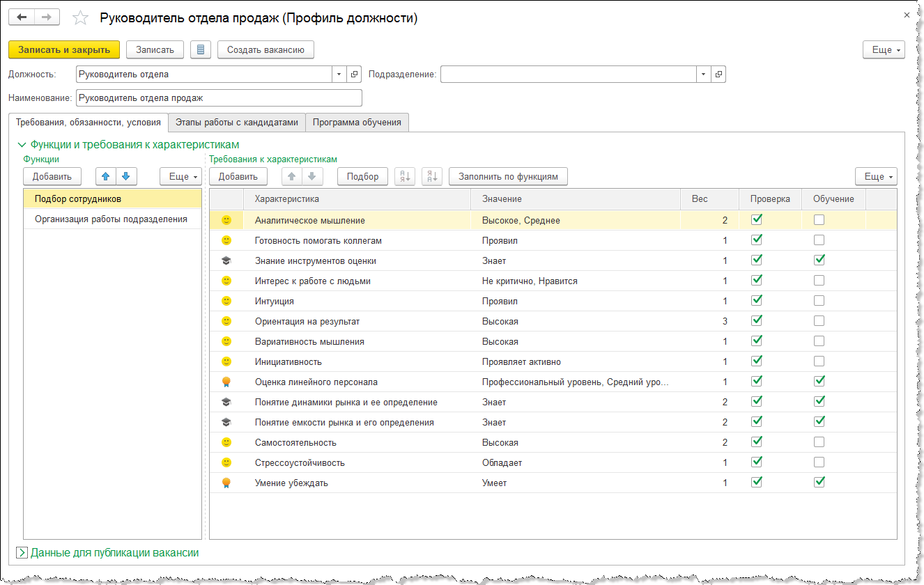924x585 pixels.
Task: Switch to Этапы работы с кандидатами tab
Action: pos(237,122)
